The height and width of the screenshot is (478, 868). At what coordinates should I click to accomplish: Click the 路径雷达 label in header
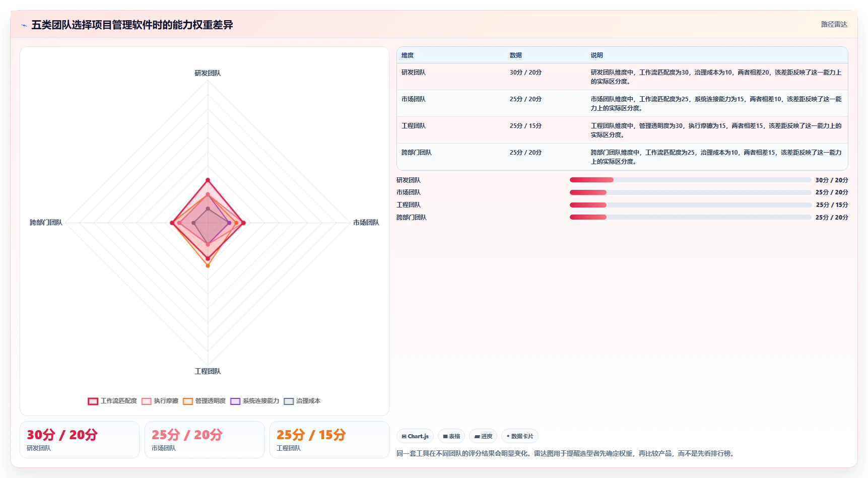pyautogui.click(x=834, y=24)
